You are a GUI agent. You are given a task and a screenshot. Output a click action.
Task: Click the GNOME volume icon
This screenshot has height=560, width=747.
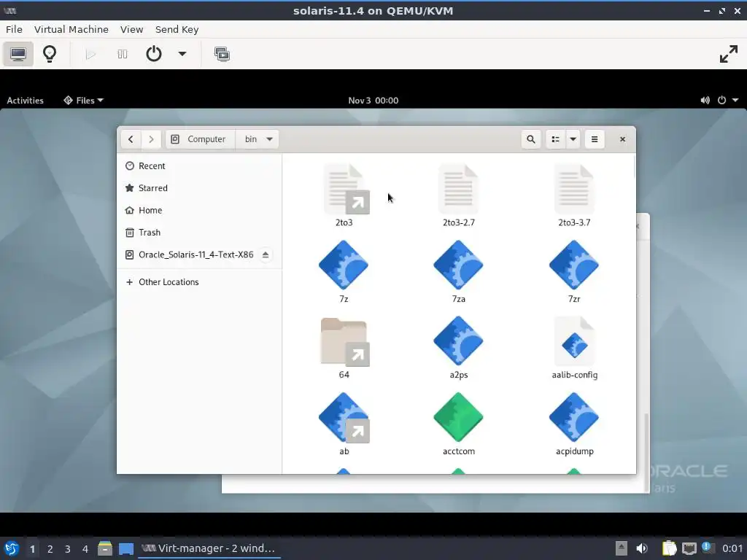705,101
